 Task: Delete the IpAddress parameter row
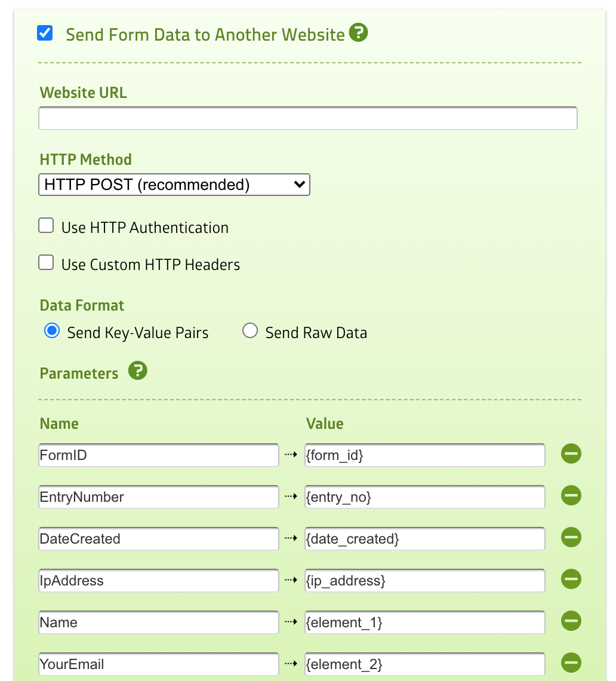(571, 580)
